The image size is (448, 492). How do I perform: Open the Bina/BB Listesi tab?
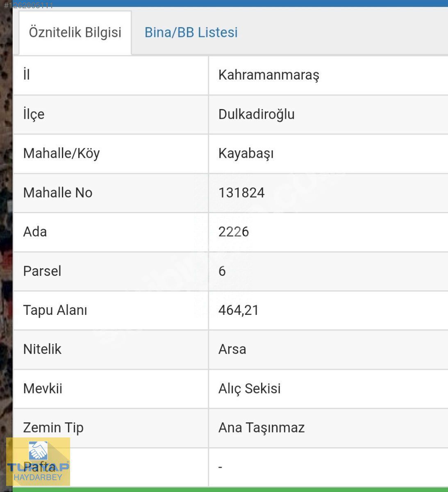(x=191, y=32)
